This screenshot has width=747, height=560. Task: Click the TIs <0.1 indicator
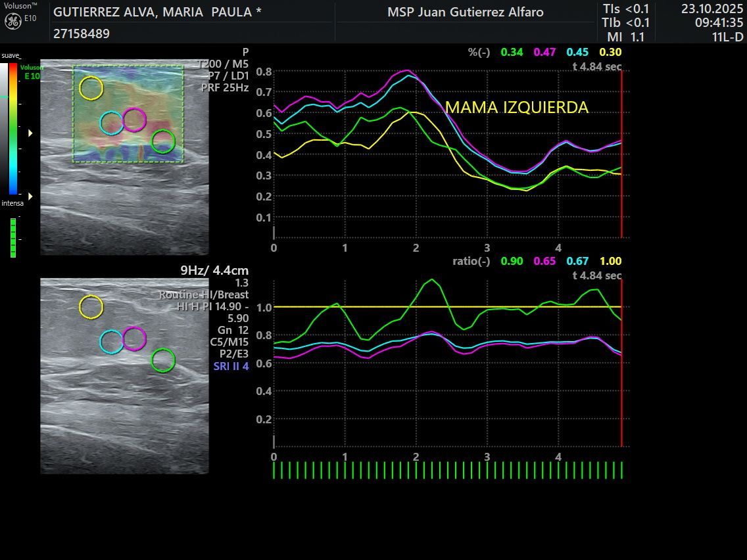coord(626,9)
